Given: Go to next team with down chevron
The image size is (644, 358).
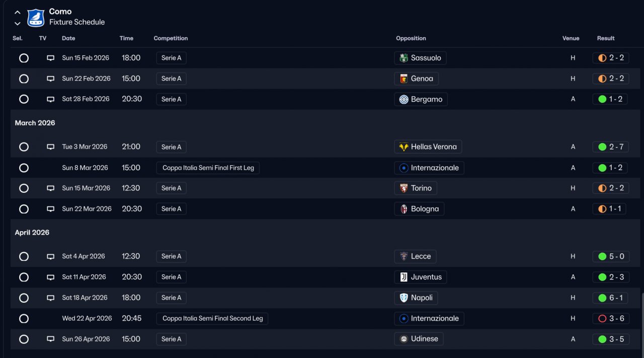Looking at the screenshot, I should coord(18,23).
